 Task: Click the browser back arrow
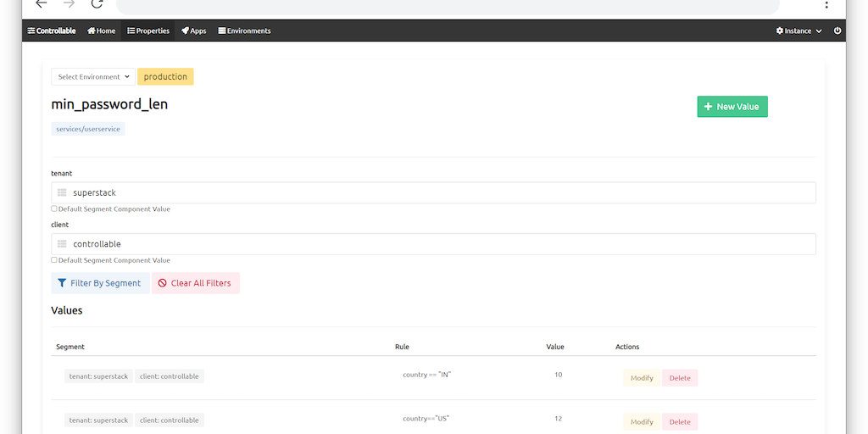(41, 3)
